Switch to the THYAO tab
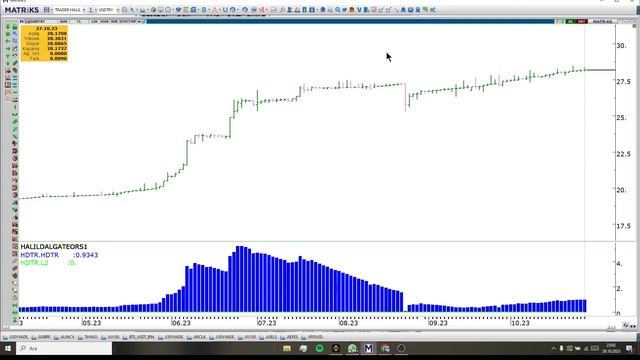Image resolution: width=640 pixels, height=360 pixels. [x=88, y=337]
